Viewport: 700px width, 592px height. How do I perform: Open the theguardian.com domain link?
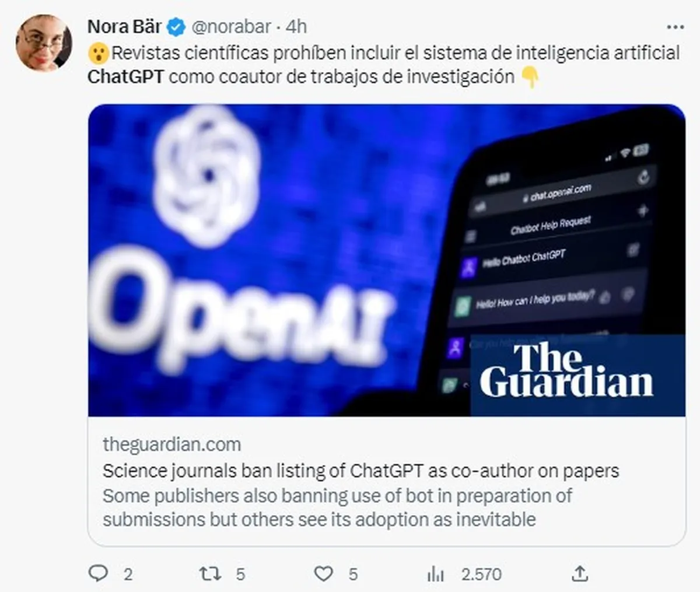pos(171,444)
